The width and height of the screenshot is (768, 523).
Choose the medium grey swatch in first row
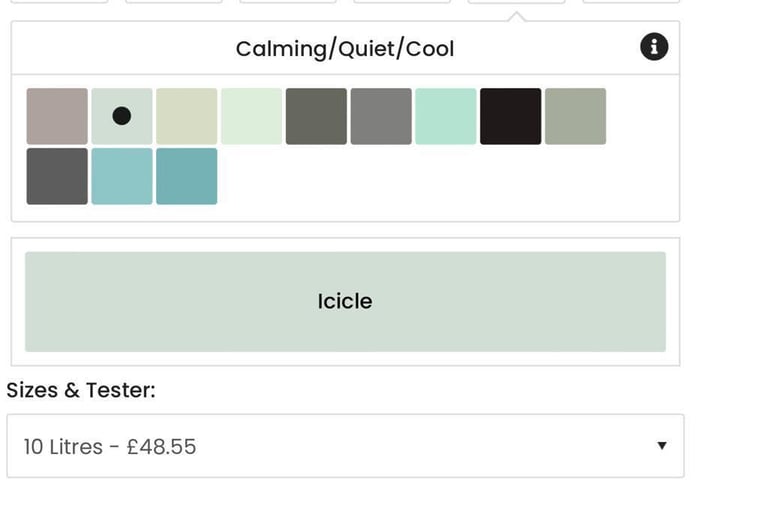(x=381, y=117)
